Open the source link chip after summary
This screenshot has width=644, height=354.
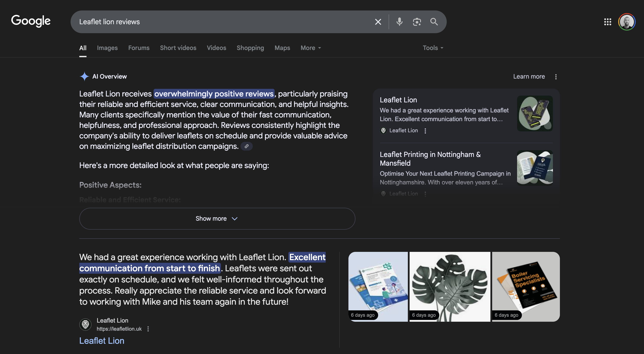pyautogui.click(x=246, y=146)
